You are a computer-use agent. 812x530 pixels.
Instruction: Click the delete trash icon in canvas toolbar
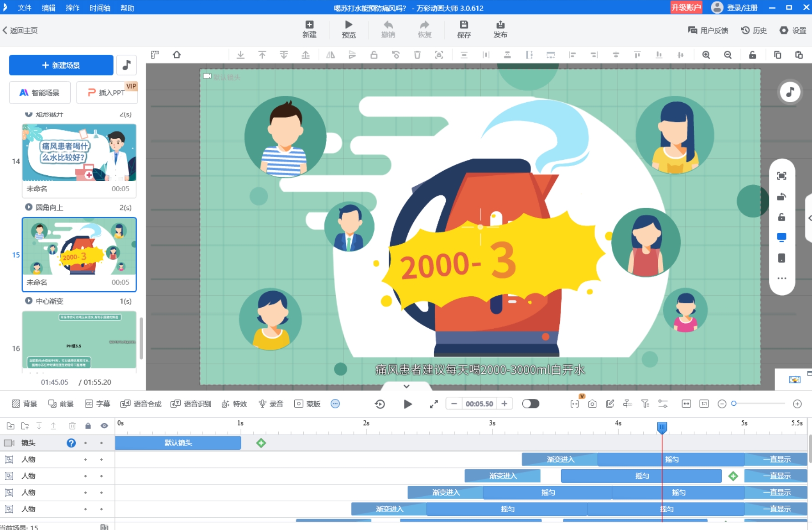(x=417, y=55)
